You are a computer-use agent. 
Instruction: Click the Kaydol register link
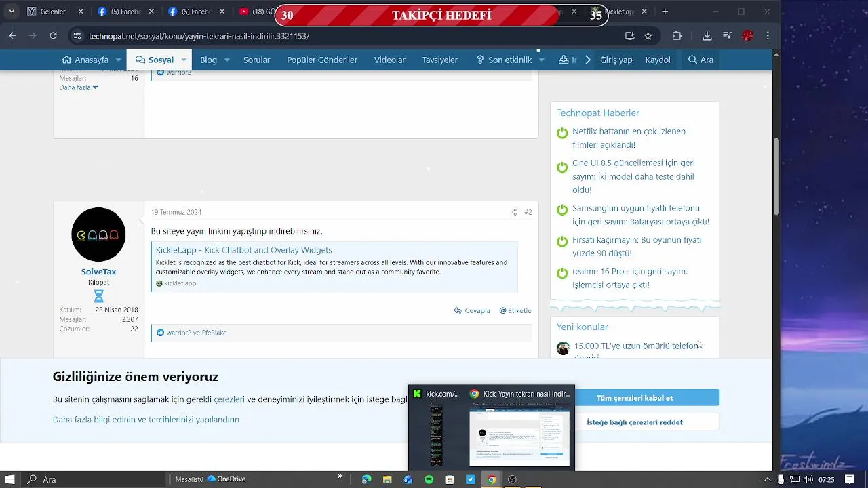click(658, 60)
